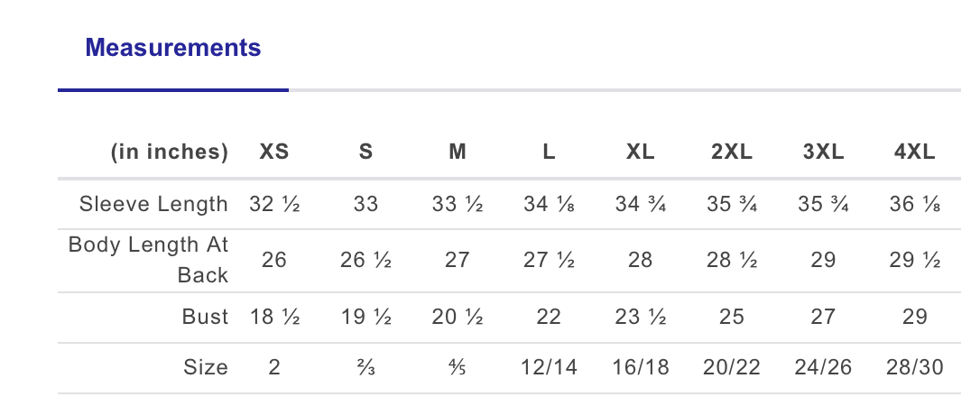Select the XS sleeve length value 32 ½
The image size is (980, 406).
[x=274, y=204]
